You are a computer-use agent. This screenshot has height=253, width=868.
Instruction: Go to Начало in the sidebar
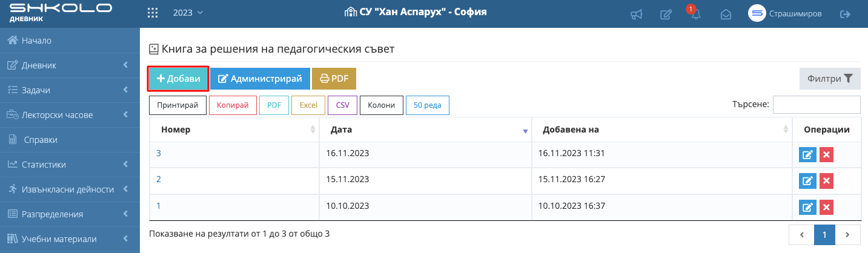[x=36, y=41]
